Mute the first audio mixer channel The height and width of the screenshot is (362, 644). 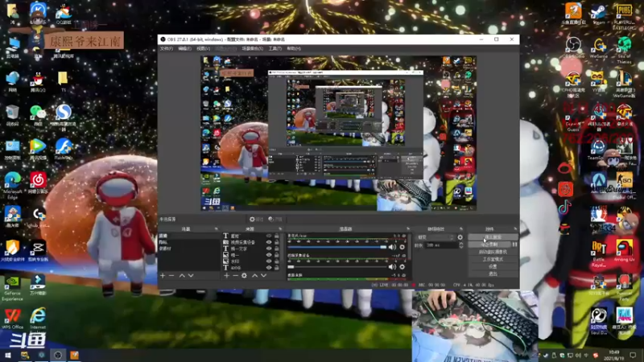(392, 247)
